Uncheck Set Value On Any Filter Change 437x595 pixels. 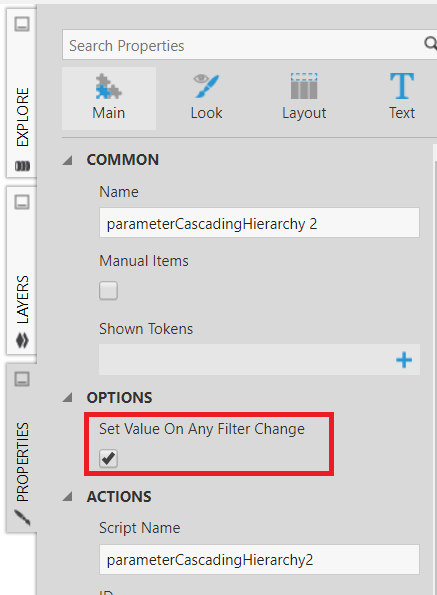point(108,458)
